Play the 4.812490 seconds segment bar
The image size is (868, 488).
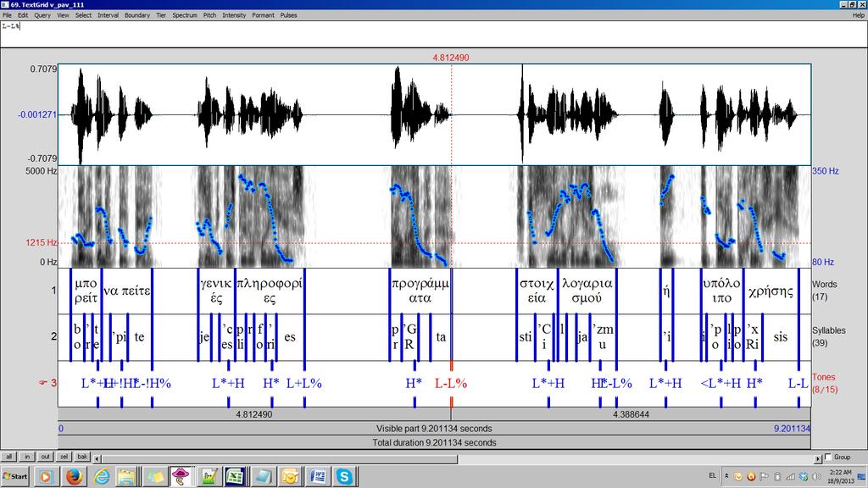point(254,413)
